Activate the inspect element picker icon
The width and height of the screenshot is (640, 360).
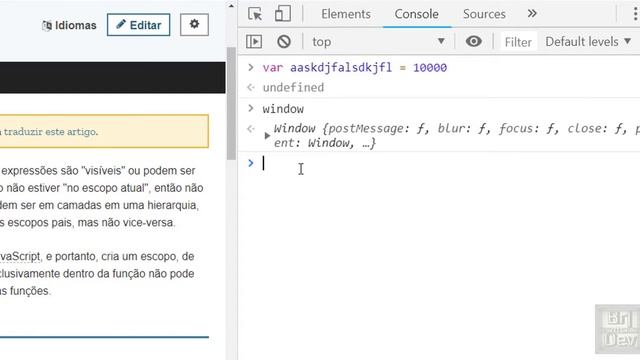(x=255, y=14)
